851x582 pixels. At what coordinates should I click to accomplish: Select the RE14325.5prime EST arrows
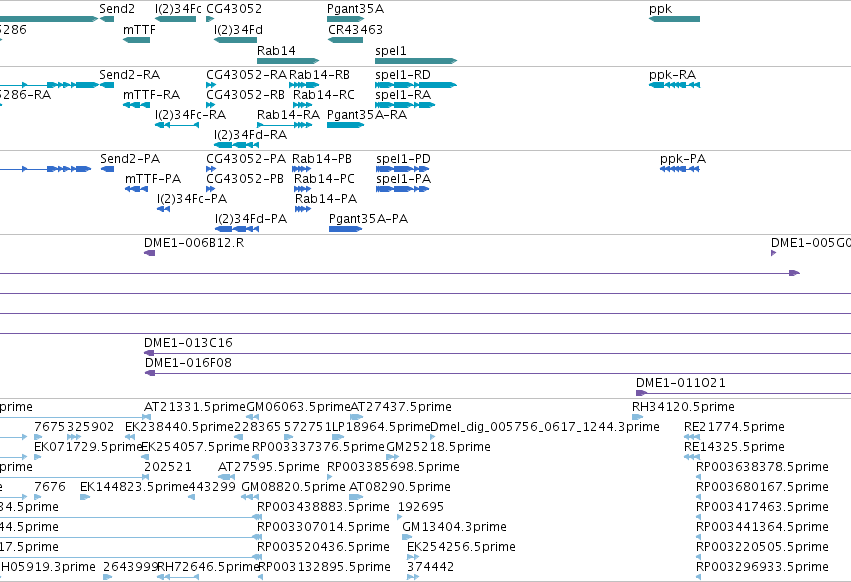click(x=692, y=457)
